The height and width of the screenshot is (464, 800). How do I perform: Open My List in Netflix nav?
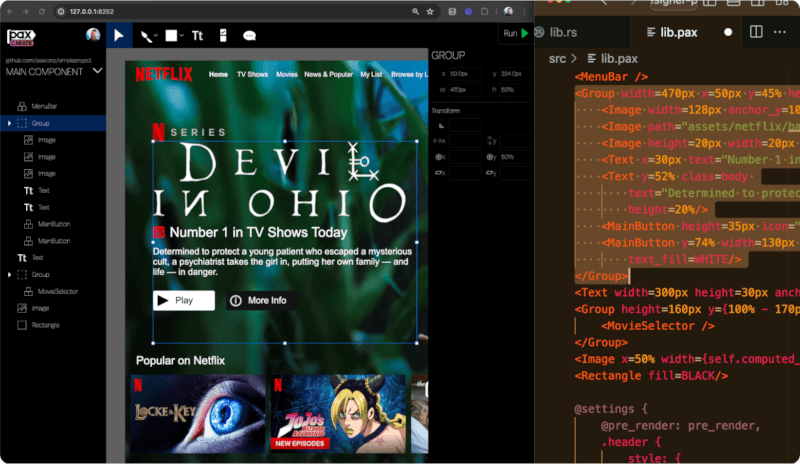[371, 75]
